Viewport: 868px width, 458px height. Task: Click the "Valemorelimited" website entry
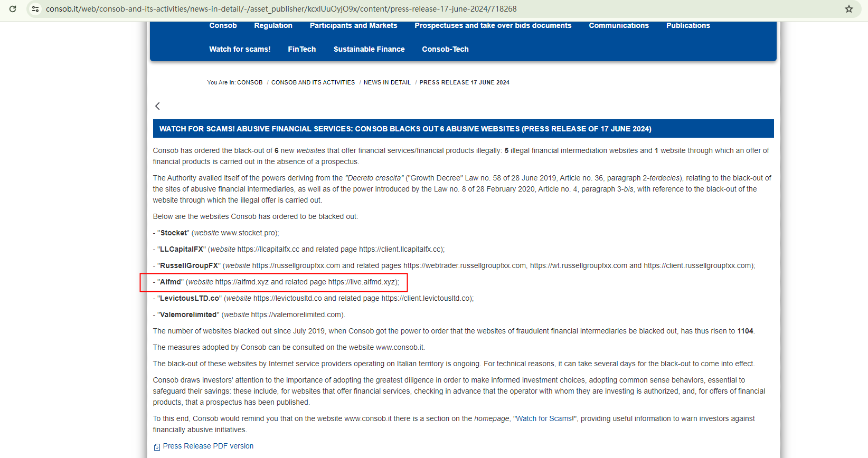pyautogui.click(x=249, y=314)
